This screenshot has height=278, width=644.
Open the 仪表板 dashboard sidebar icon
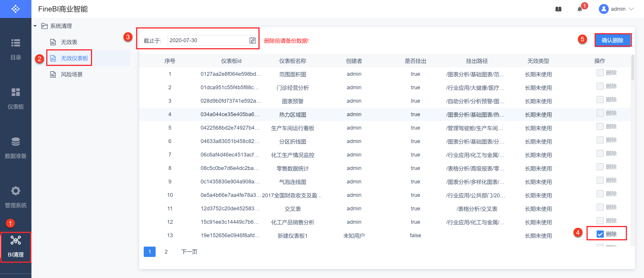click(x=15, y=92)
